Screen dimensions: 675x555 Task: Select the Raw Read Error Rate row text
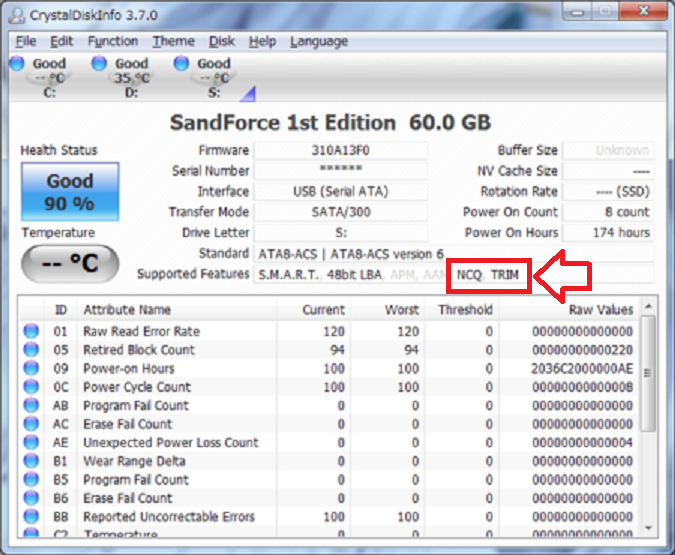[x=142, y=332]
